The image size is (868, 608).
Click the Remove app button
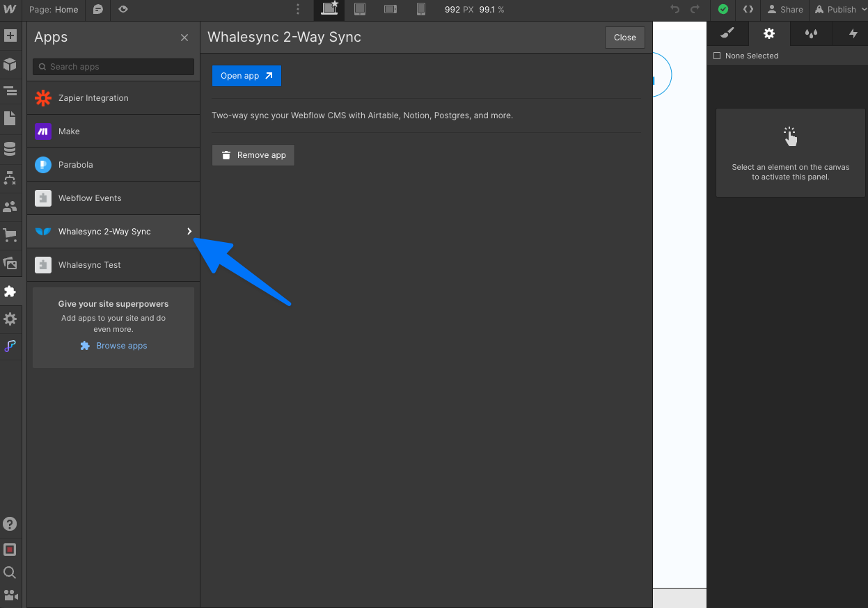coord(253,155)
